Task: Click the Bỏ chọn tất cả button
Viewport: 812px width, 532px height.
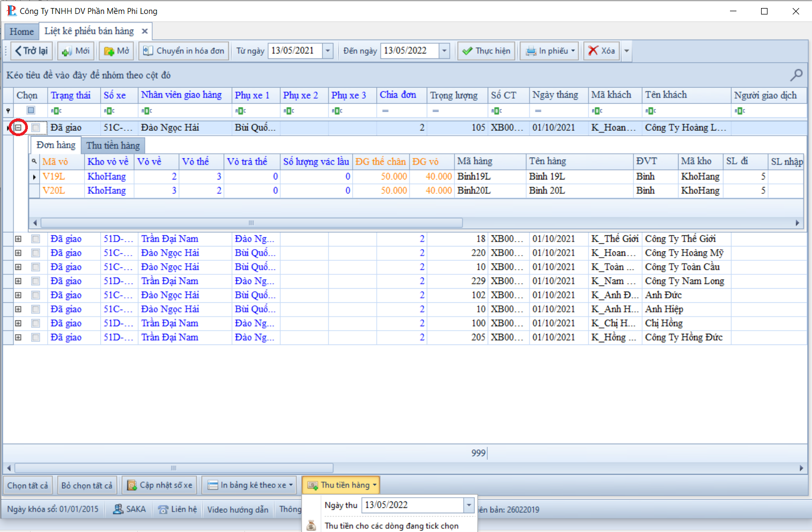Action: coord(87,485)
